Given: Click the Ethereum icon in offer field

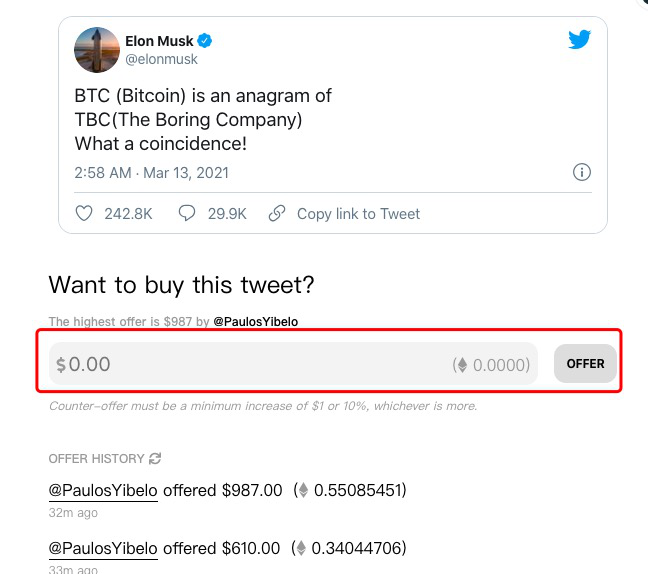Looking at the screenshot, I should pos(462,365).
